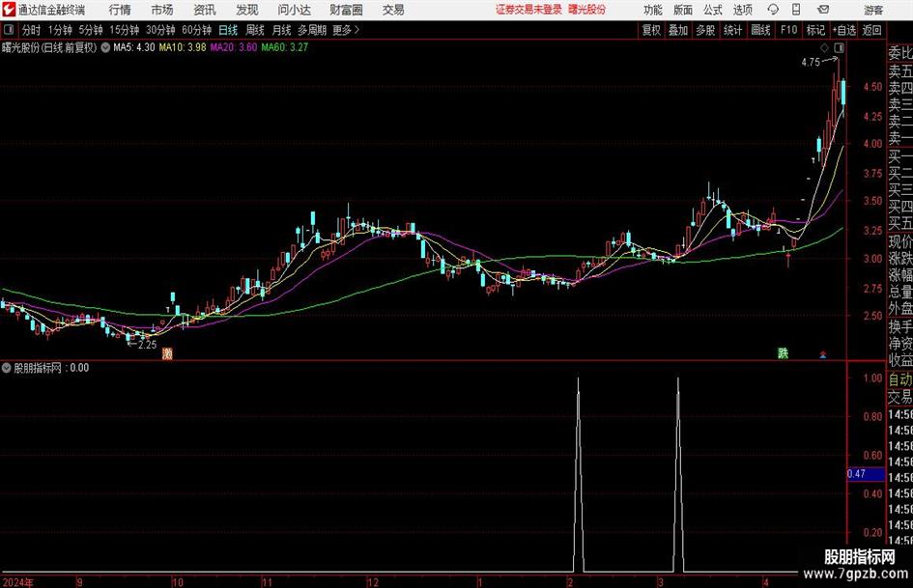Image resolution: width=913 pixels, height=588 pixels.
Task: Open the 行情 menu
Action: click(x=120, y=10)
